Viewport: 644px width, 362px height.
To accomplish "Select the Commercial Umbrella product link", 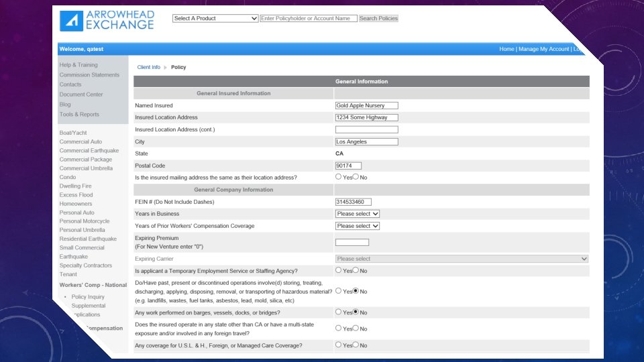I will [x=86, y=168].
